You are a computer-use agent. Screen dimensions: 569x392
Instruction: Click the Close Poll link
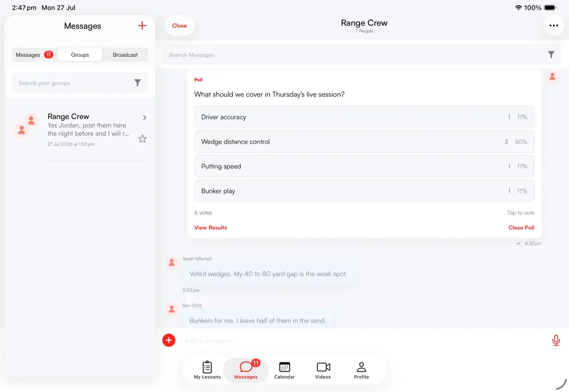(521, 228)
